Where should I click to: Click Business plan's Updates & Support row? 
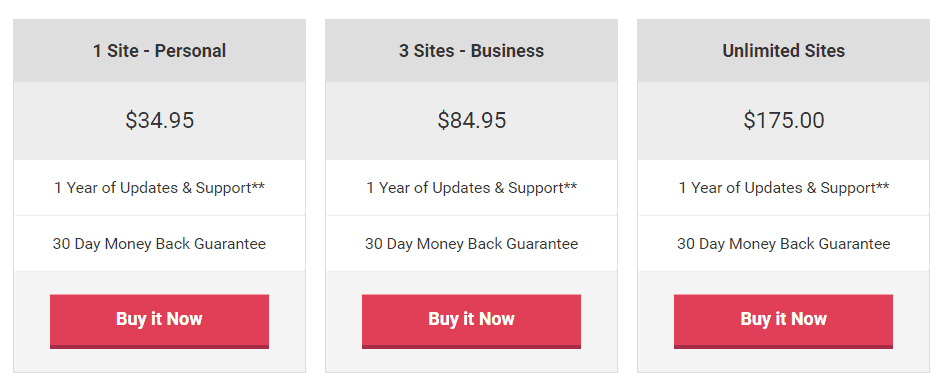pyautogui.click(x=472, y=188)
